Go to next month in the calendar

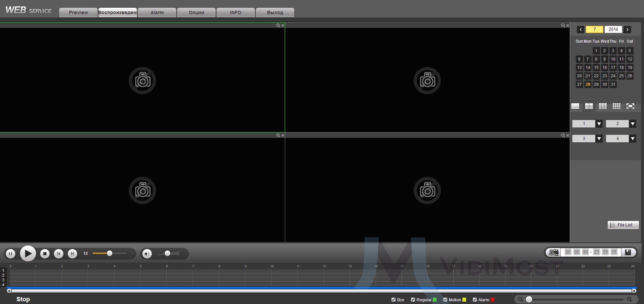click(x=627, y=30)
